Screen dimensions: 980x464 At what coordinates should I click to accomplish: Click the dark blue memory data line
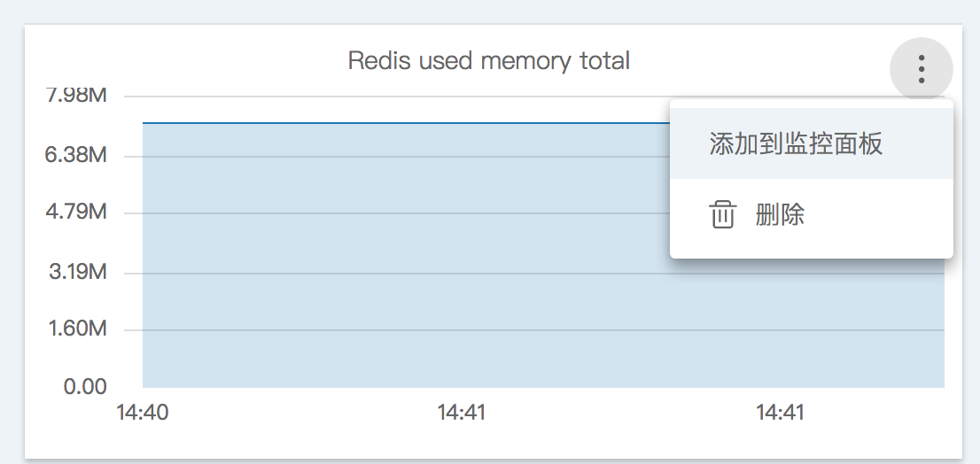399,123
